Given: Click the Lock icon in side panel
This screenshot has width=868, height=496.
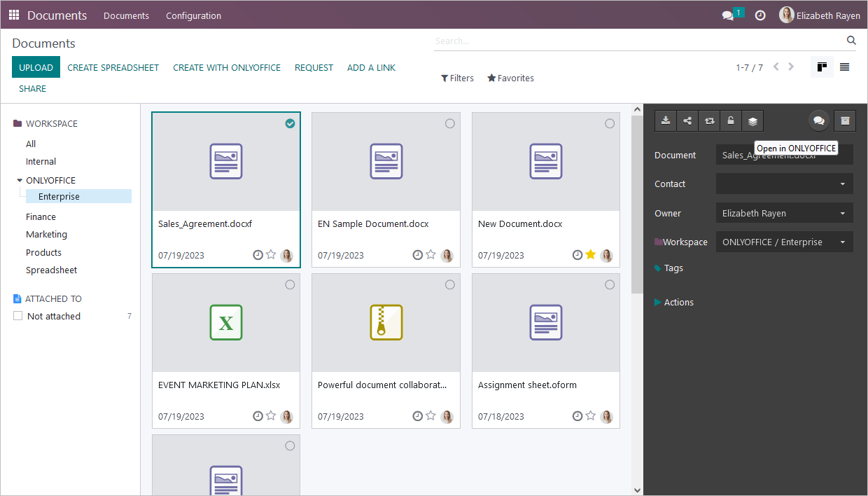Looking at the screenshot, I should tap(731, 120).
